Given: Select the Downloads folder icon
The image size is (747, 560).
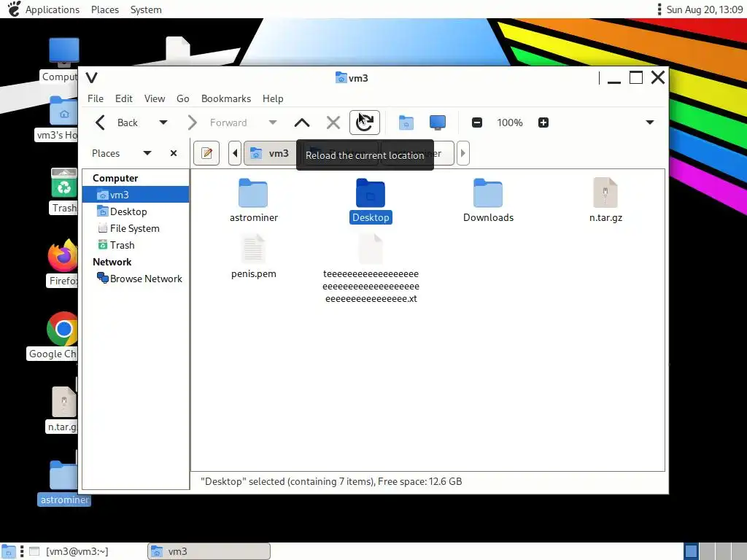Looking at the screenshot, I should click(x=488, y=193).
